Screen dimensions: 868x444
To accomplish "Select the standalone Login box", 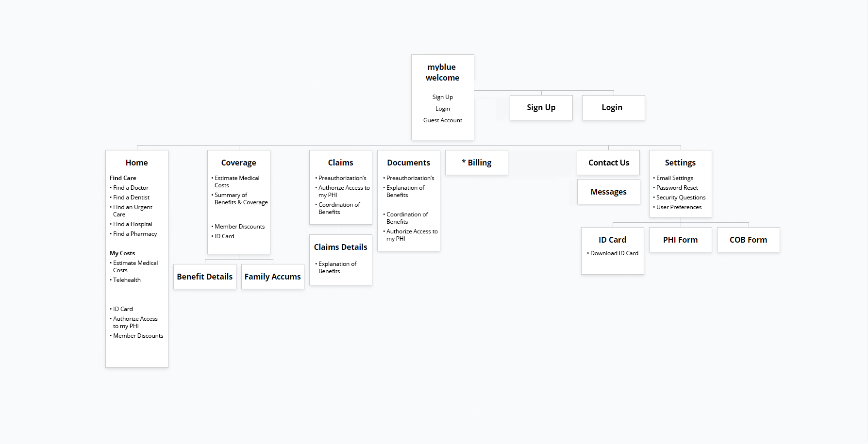I will [613, 107].
